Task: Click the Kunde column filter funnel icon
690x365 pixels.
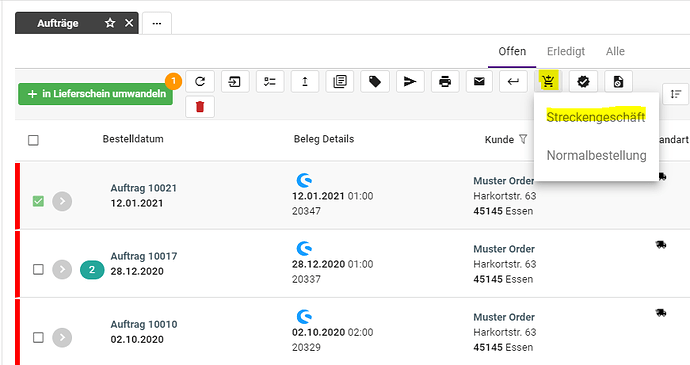Action: [x=523, y=139]
